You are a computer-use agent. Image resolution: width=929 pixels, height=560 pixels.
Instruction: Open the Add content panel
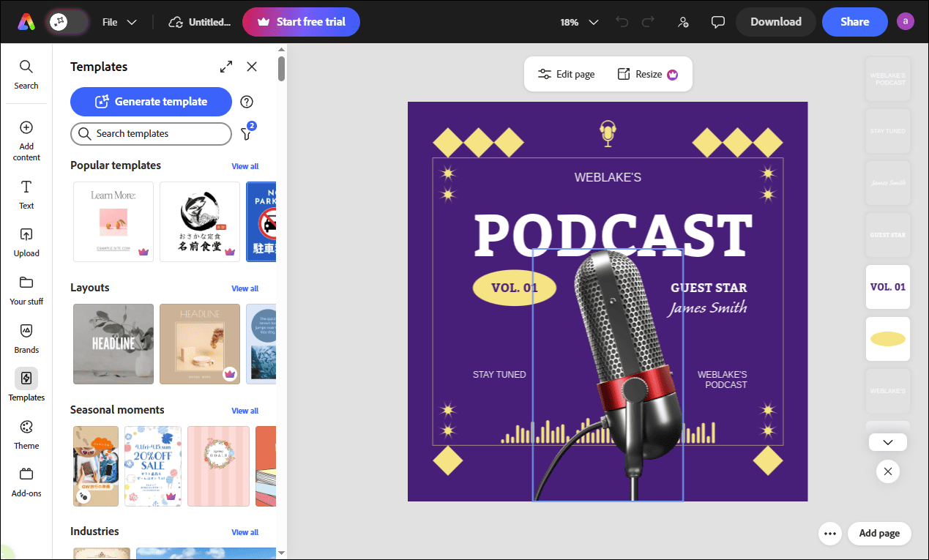point(26,141)
